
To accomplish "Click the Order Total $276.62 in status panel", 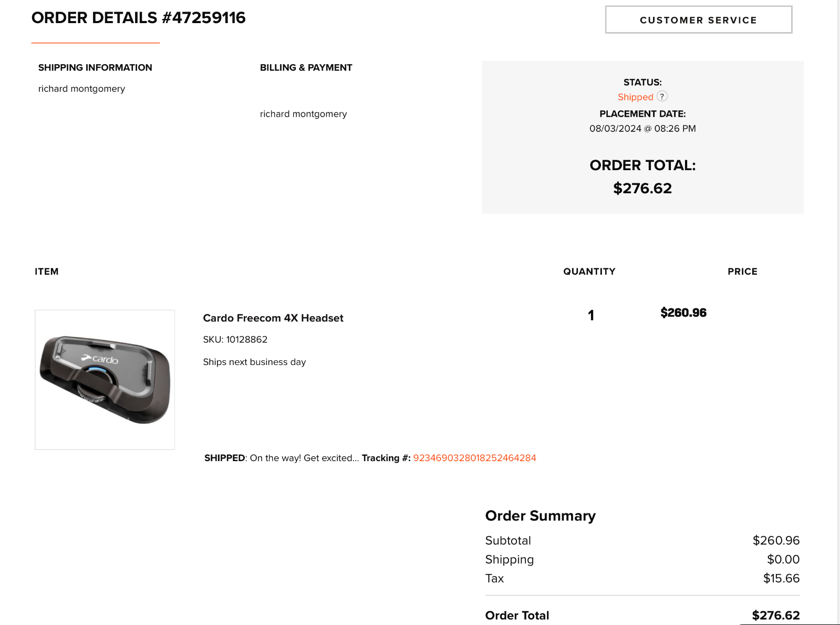I will [642, 189].
